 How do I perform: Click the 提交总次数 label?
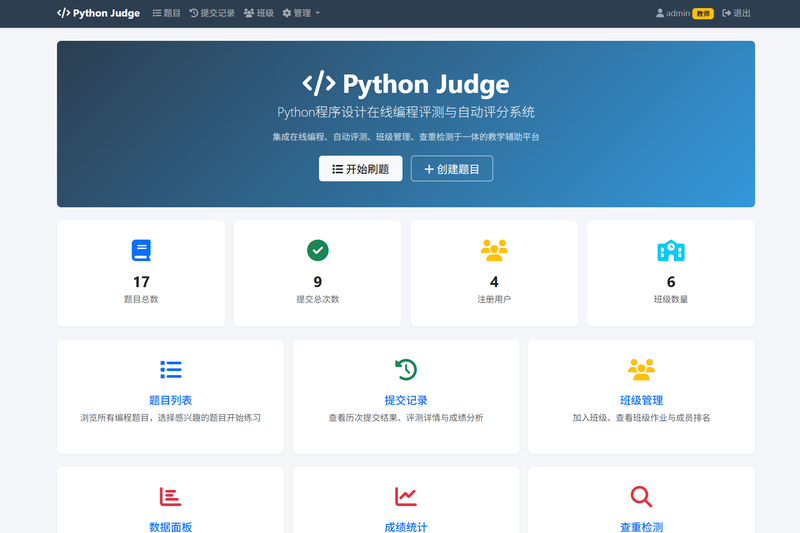point(317,299)
